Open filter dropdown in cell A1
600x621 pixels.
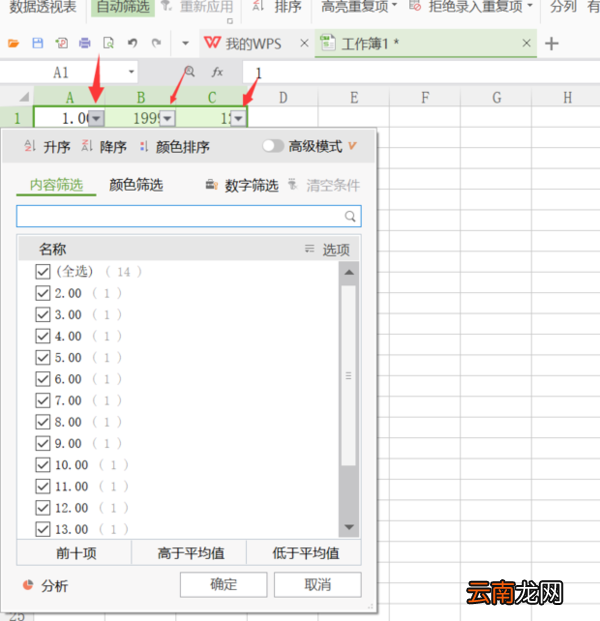(96, 118)
